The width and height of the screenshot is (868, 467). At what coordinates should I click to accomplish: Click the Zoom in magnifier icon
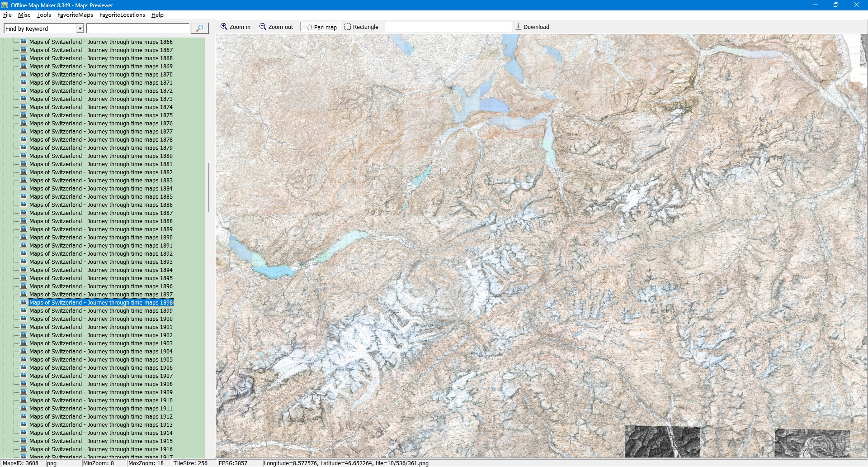pyautogui.click(x=224, y=27)
